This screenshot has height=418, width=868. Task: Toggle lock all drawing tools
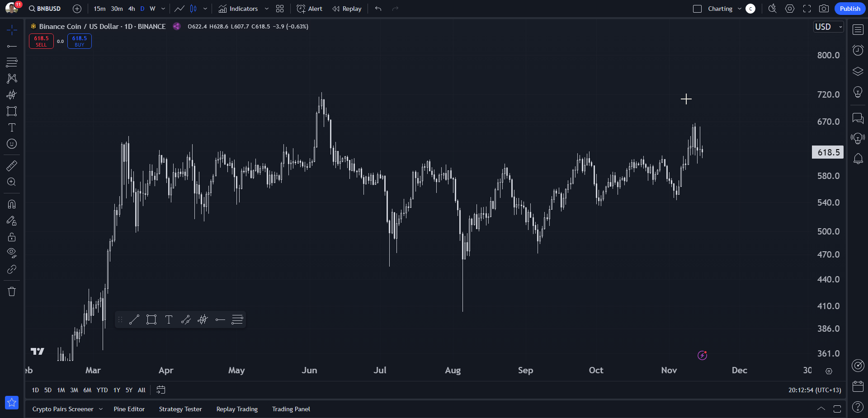click(12, 237)
